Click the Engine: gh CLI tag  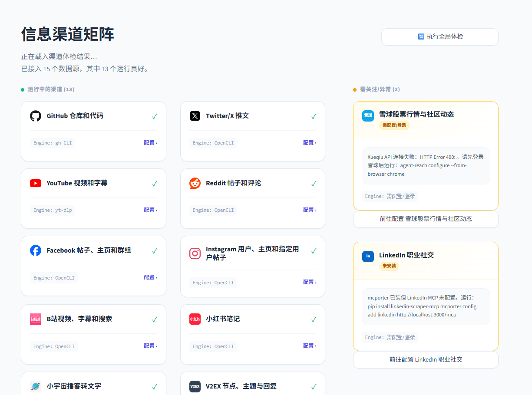[x=53, y=143]
